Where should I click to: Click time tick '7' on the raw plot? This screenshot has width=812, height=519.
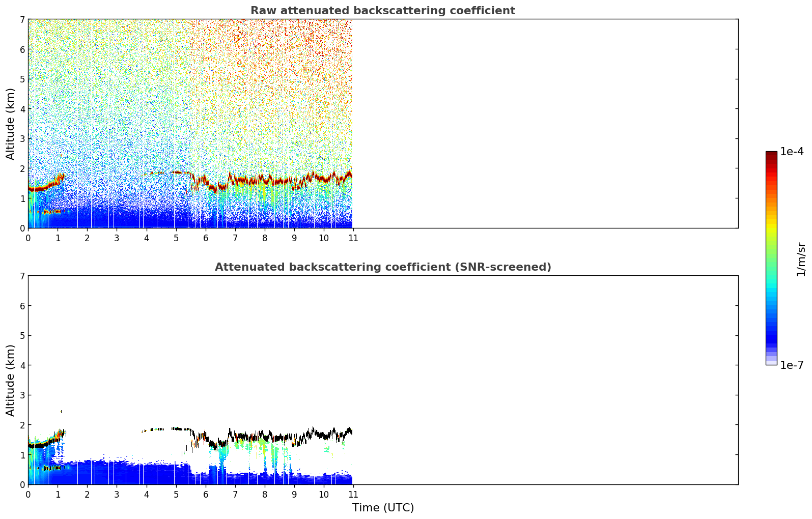point(235,238)
